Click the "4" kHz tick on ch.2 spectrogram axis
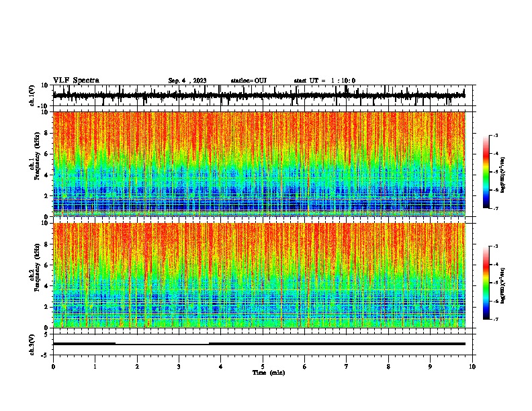The height and width of the screenshot is (411, 532). tap(47, 286)
